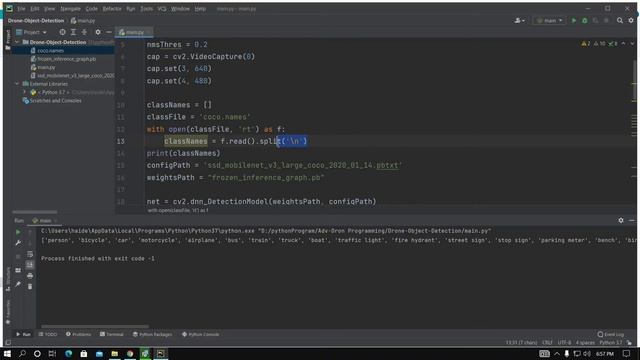The image size is (640, 360).
Task: Run the main configuration with green play
Action: tap(573, 20)
